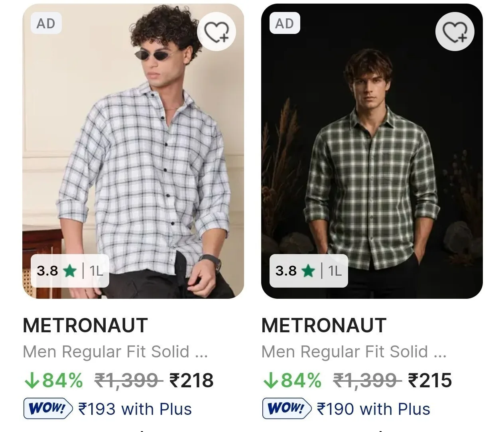Tap AD badge on green shirt
Screen dimensions: 504x432
click(x=284, y=24)
